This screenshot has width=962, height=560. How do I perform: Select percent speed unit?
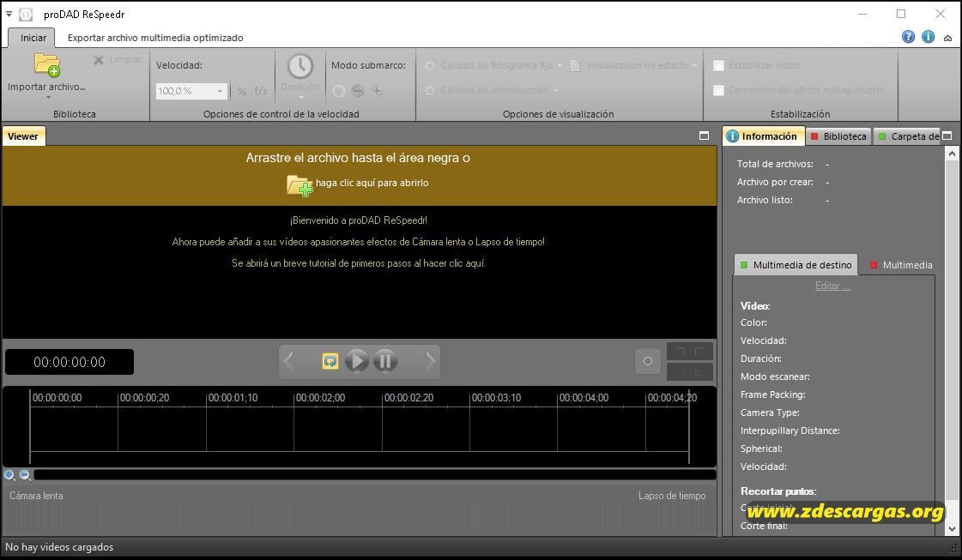click(x=242, y=91)
